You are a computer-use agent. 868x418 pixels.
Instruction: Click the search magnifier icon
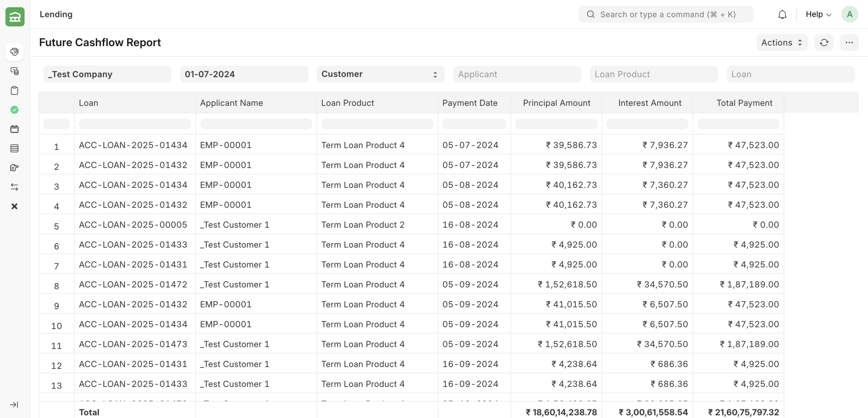point(591,14)
